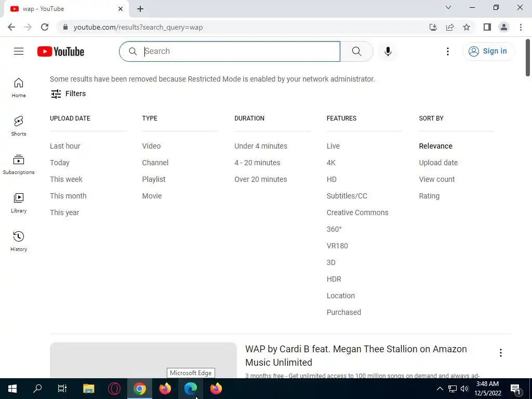Expand the tab search chevron in title bar

pyautogui.click(x=448, y=7)
